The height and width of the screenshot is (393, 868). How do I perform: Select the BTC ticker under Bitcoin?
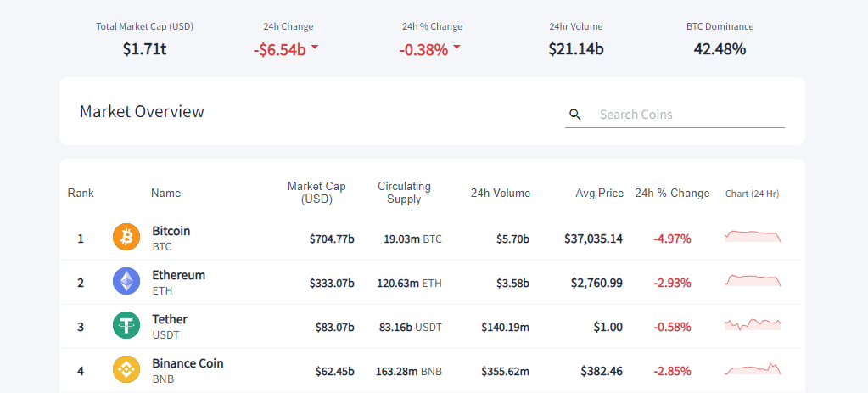coord(162,247)
